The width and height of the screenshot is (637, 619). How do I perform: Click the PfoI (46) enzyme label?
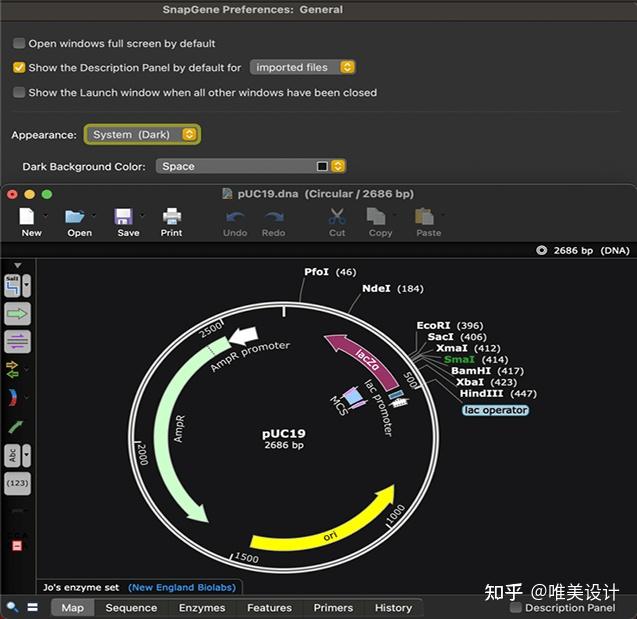click(330, 271)
